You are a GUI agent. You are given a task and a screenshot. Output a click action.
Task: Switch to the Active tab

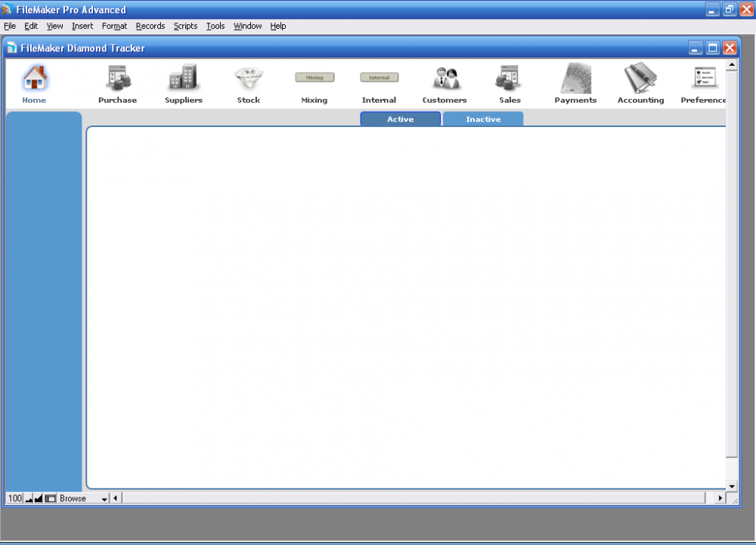pyautogui.click(x=400, y=119)
